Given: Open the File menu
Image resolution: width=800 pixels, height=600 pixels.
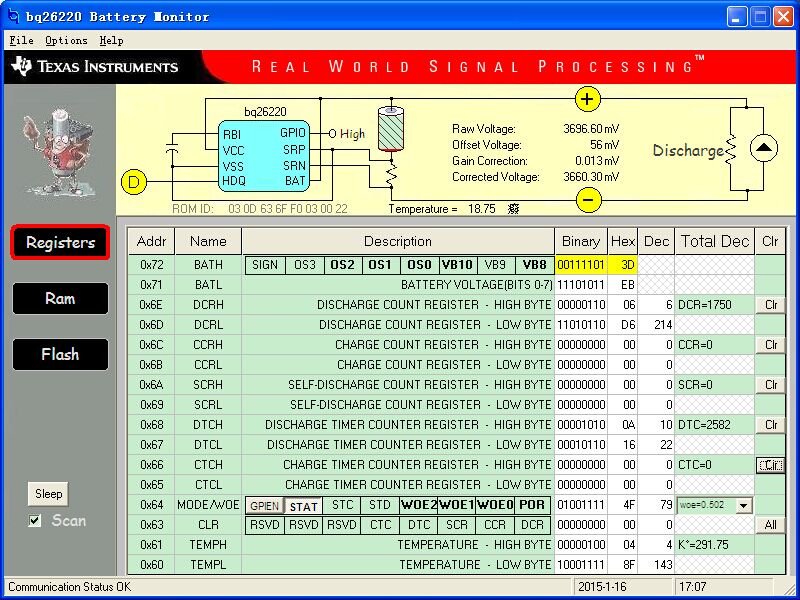Looking at the screenshot, I should [x=21, y=41].
